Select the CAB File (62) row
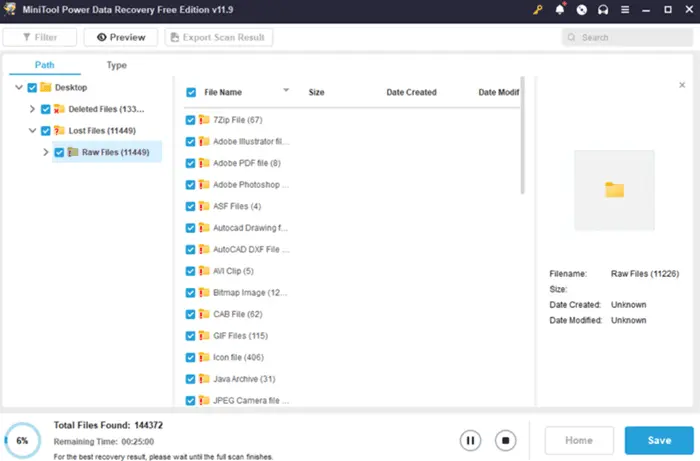The height and width of the screenshot is (461, 700). pyautogui.click(x=351, y=314)
